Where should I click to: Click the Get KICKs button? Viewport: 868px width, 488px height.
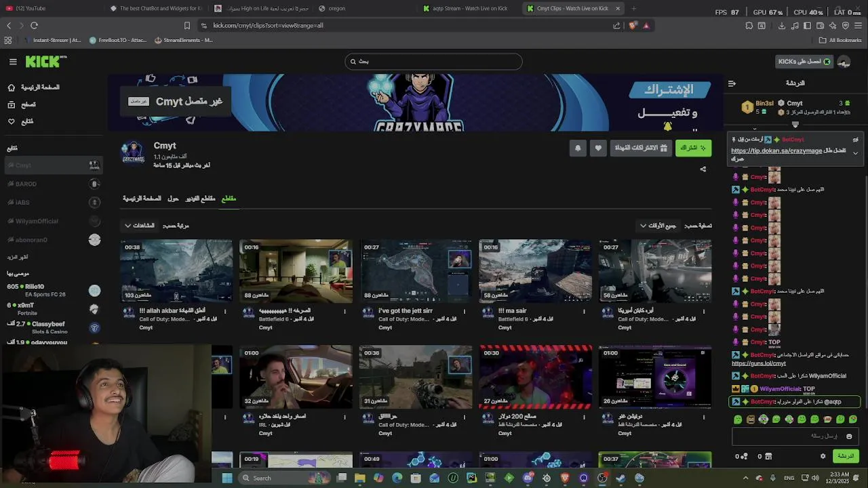804,62
